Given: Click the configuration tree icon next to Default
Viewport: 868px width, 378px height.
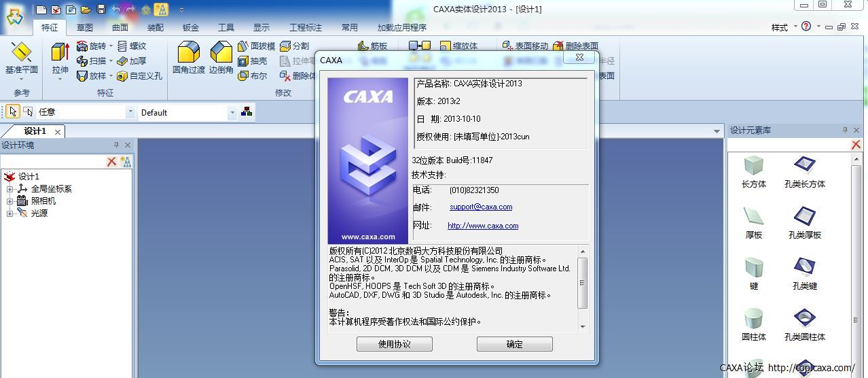Looking at the screenshot, I should pos(247,112).
